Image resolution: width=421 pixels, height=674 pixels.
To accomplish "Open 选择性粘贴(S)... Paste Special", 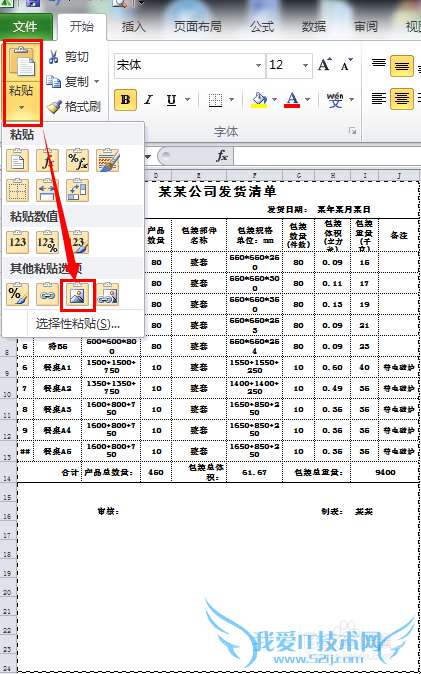I will [77, 324].
